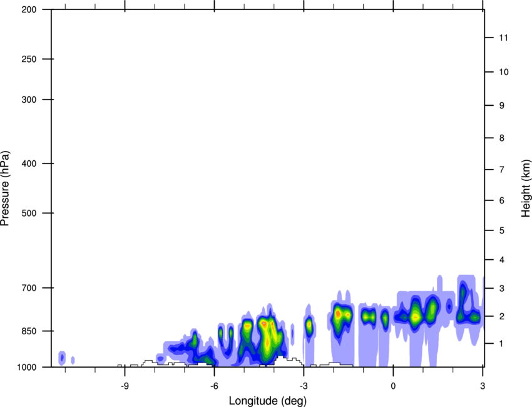
Task: Select the 6 km height tick label
Action: [x=501, y=200]
